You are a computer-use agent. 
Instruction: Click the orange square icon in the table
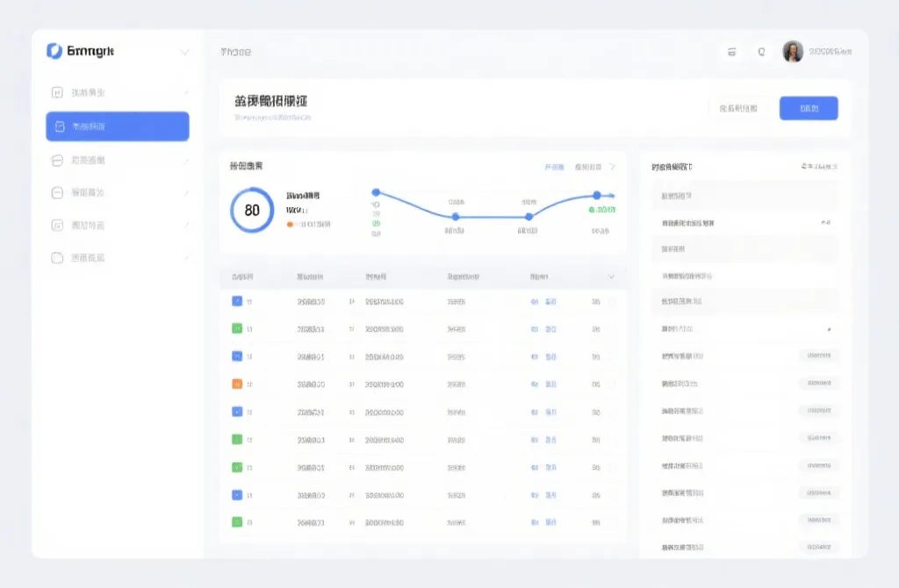[237, 384]
